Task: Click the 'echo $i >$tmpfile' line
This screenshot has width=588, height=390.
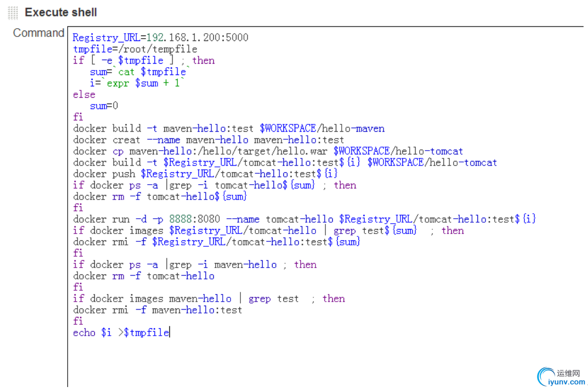Action: [121, 333]
